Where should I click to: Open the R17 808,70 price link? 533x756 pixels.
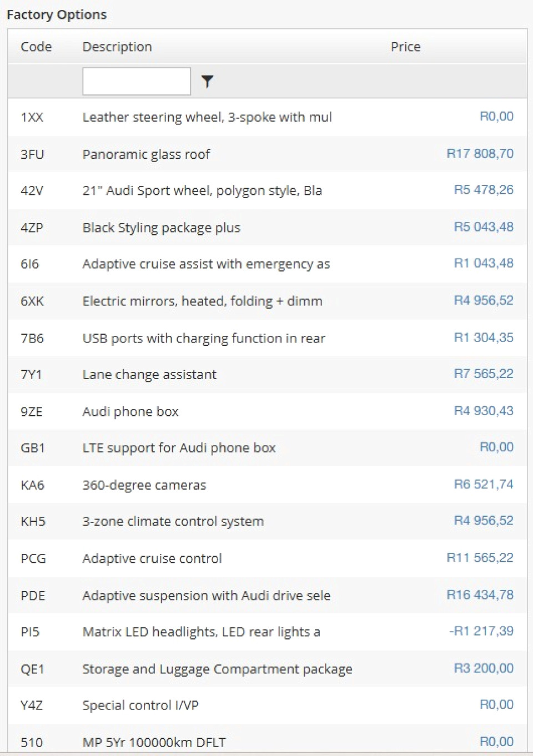[480, 154]
